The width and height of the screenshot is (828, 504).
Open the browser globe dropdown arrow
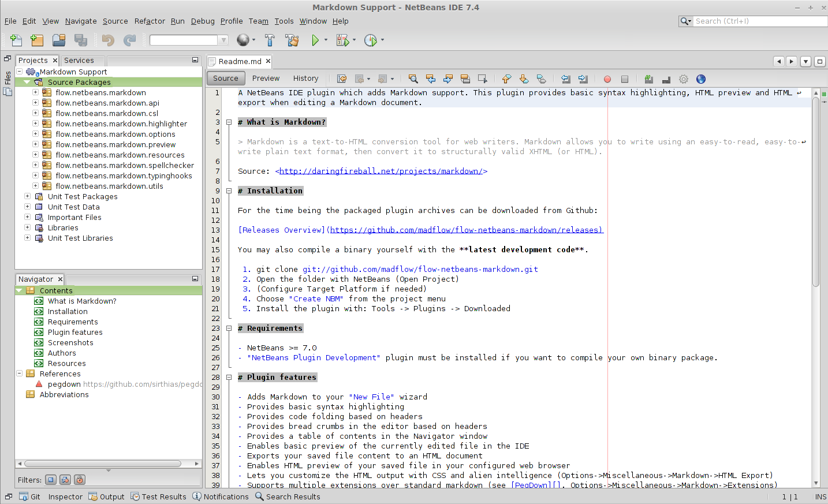point(255,40)
